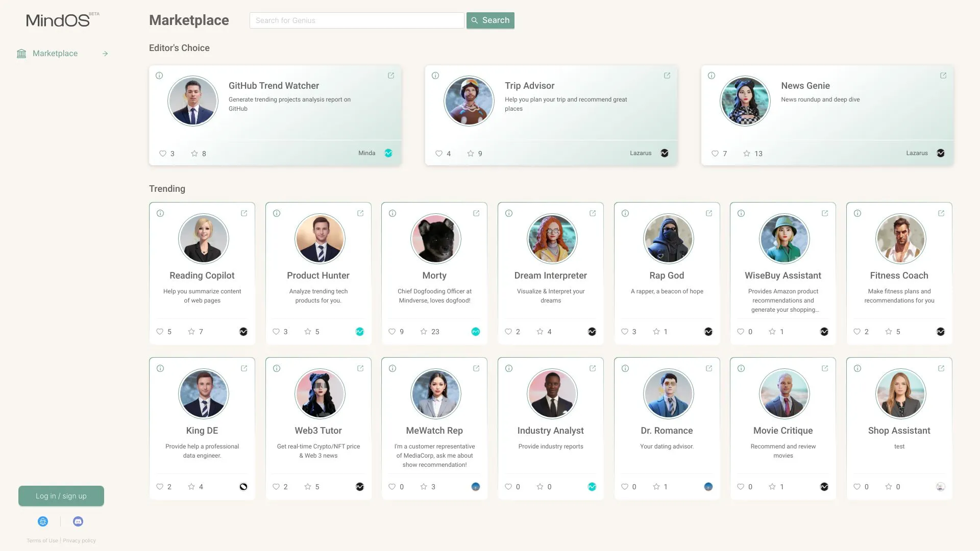Click the info icon on the Dream Interpreter card
980x551 pixels.
point(509,213)
